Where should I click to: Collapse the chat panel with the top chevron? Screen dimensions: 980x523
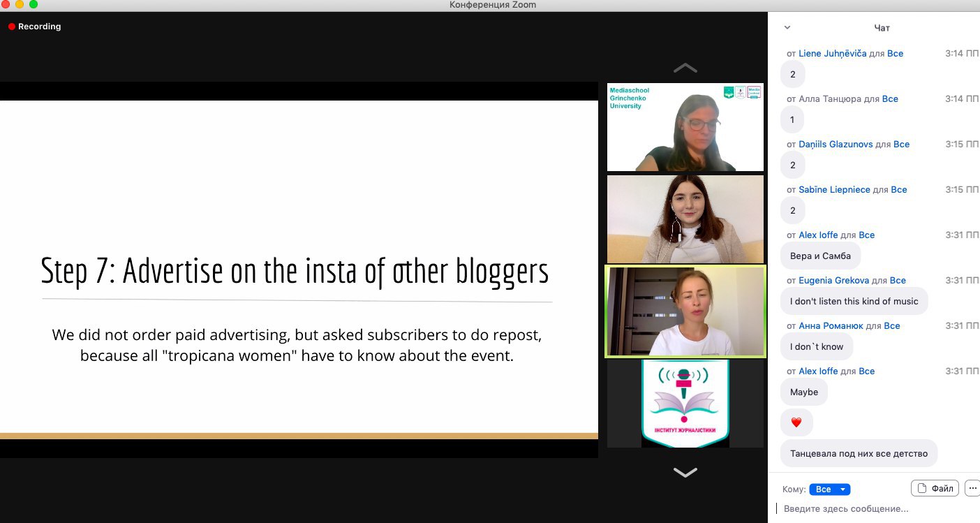coord(787,28)
